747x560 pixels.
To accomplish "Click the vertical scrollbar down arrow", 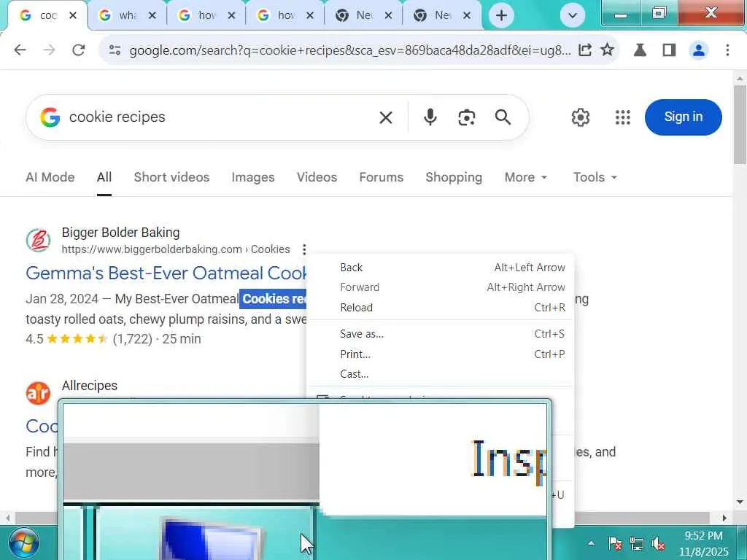I will pos(740,502).
